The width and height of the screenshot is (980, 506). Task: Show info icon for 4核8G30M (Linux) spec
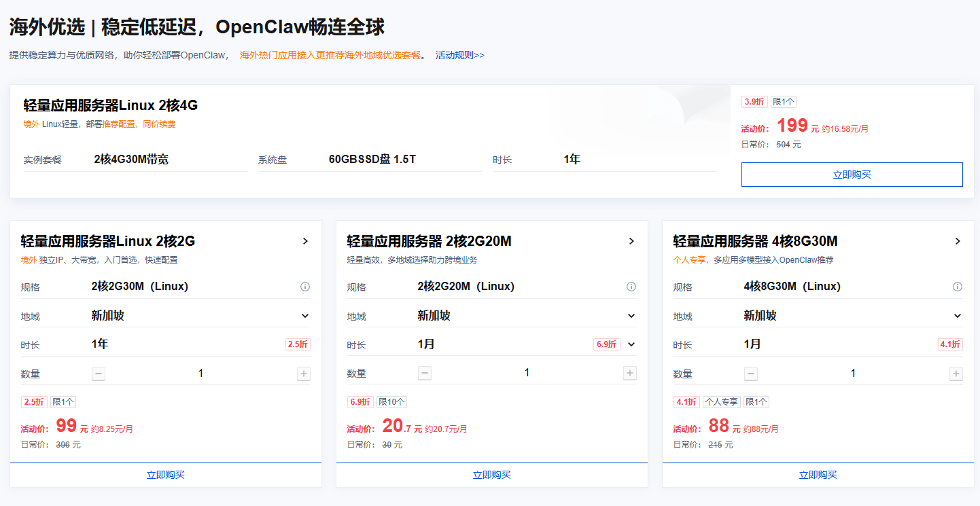pos(958,287)
